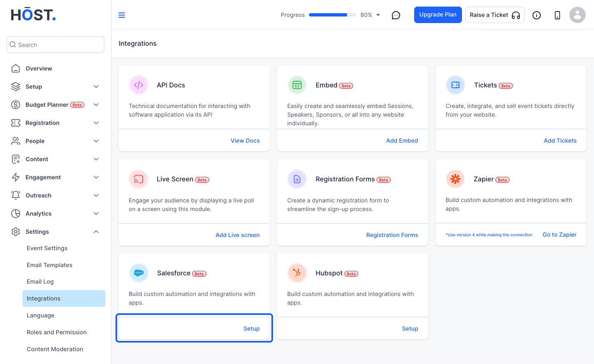Go to Overview in sidebar
The image size is (594, 364).
39,68
